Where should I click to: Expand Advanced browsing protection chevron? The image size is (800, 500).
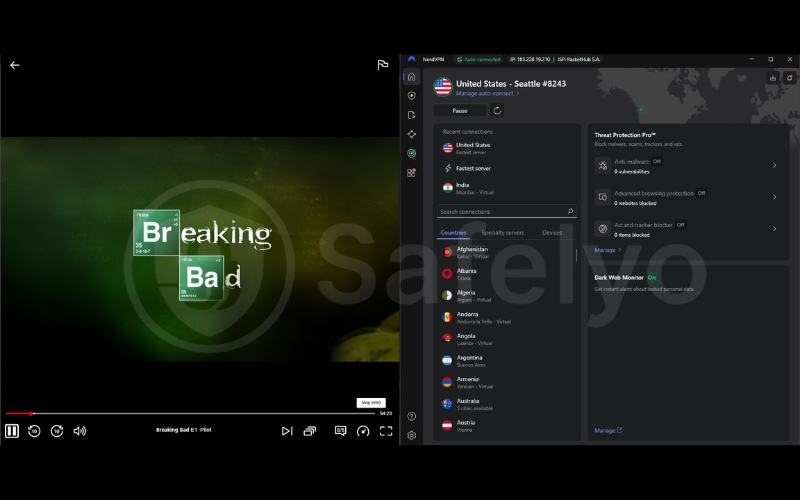pos(774,197)
